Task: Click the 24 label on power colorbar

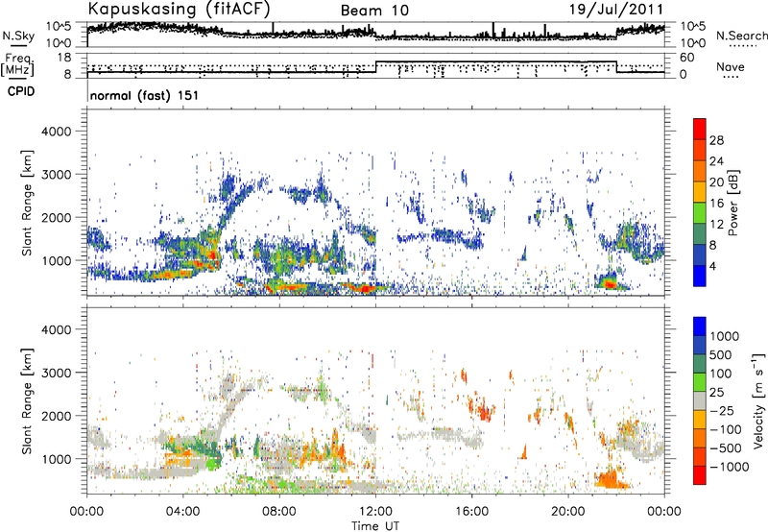Action: [x=716, y=161]
